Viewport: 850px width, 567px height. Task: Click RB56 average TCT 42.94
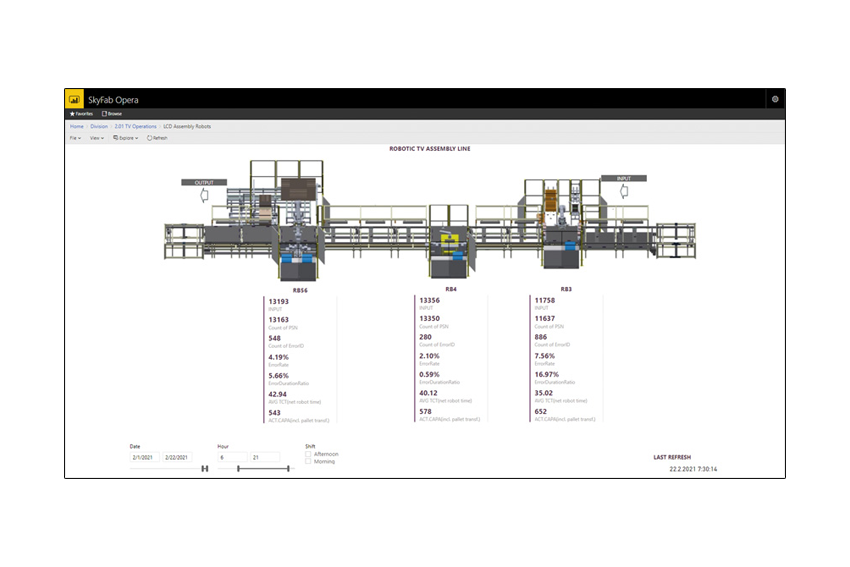pos(278,395)
